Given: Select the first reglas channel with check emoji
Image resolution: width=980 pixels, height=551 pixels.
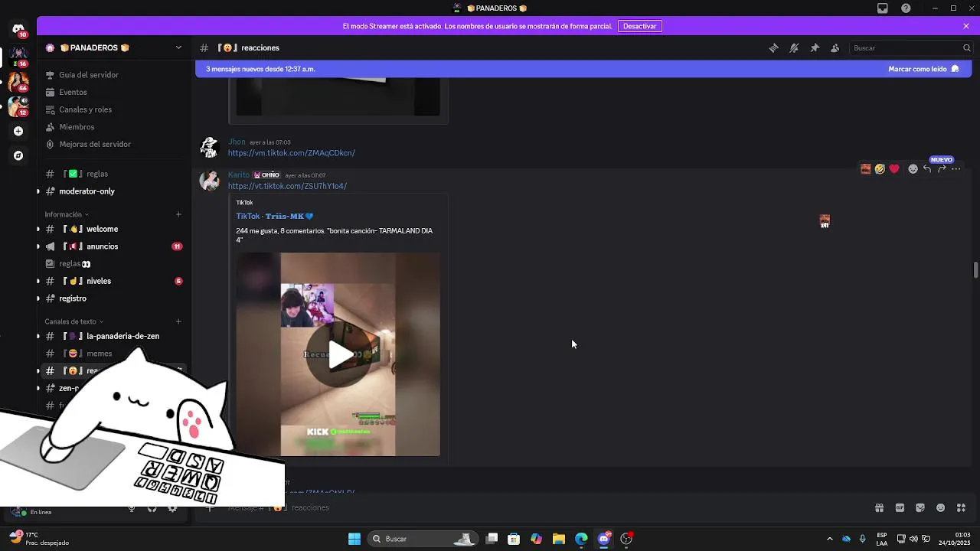Looking at the screenshot, I should tap(113, 174).
